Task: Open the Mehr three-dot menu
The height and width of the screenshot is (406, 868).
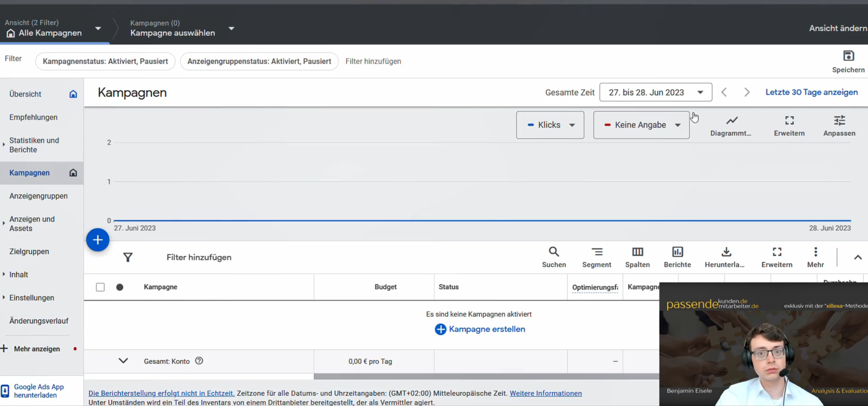Action: [x=816, y=252]
